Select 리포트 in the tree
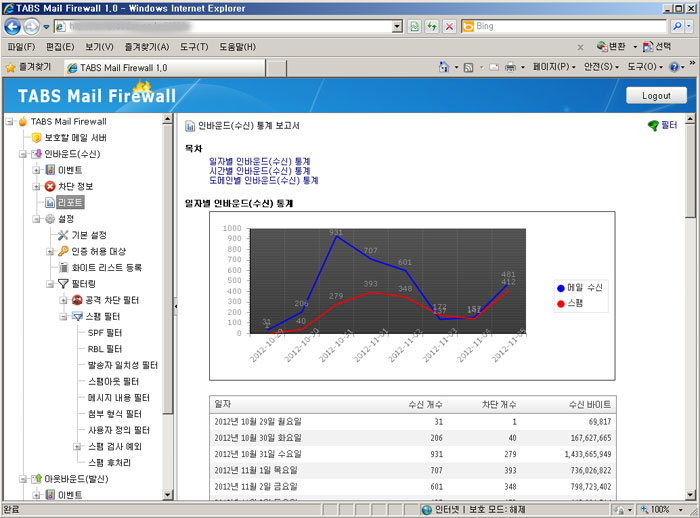 [70, 203]
